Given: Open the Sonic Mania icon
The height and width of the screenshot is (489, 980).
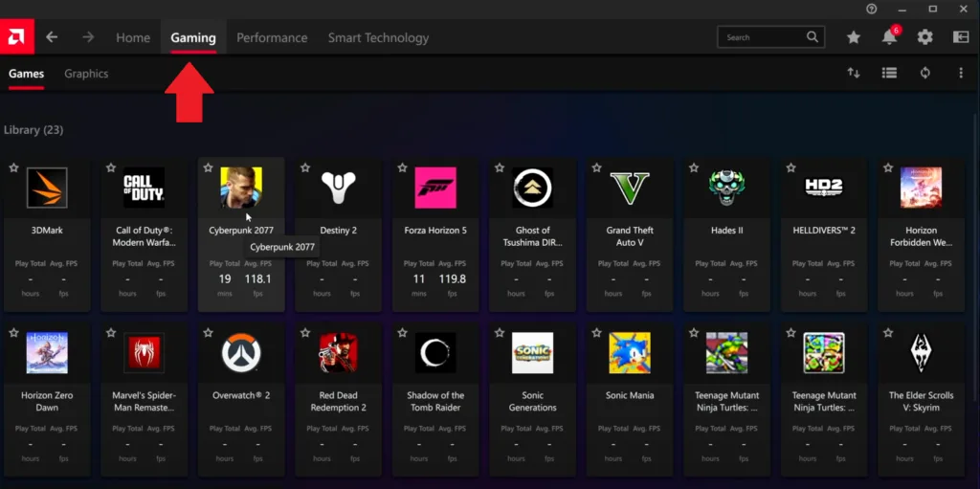Looking at the screenshot, I should tap(630, 353).
